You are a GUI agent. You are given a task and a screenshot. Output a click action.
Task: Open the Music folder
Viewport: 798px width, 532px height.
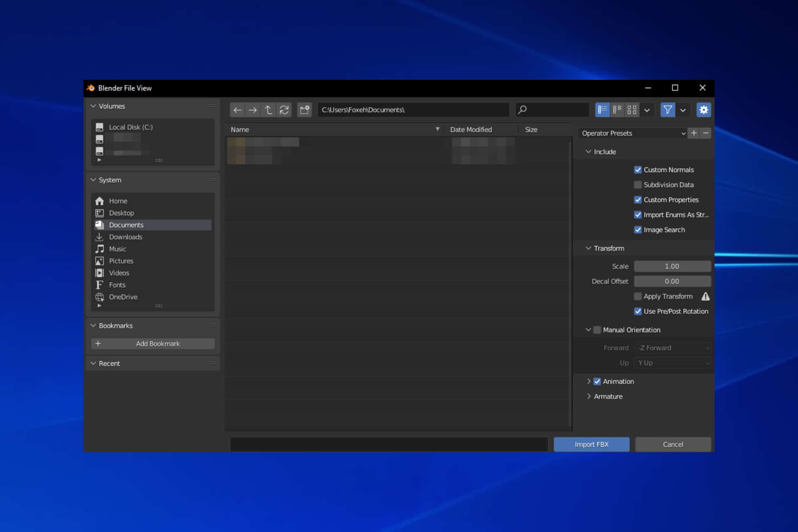click(x=153, y=249)
